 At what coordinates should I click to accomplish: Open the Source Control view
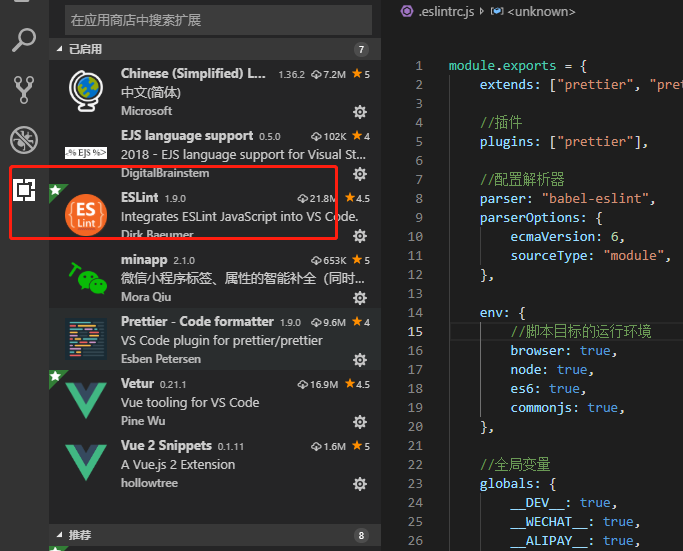pyautogui.click(x=24, y=90)
